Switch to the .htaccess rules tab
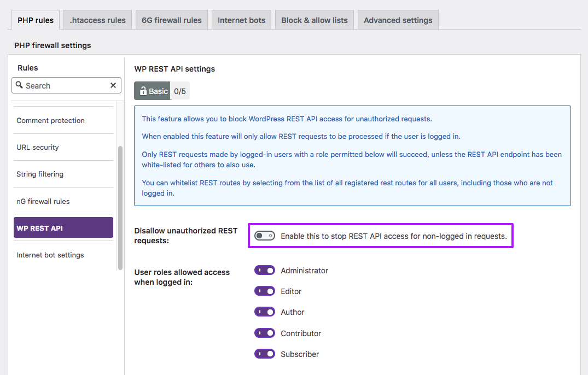588x375 pixels. click(97, 20)
